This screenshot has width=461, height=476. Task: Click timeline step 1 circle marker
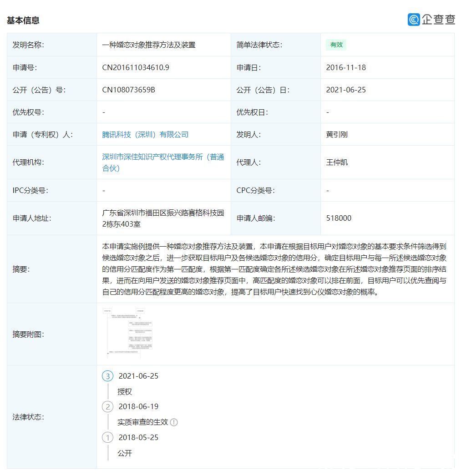(x=108, y=437)
